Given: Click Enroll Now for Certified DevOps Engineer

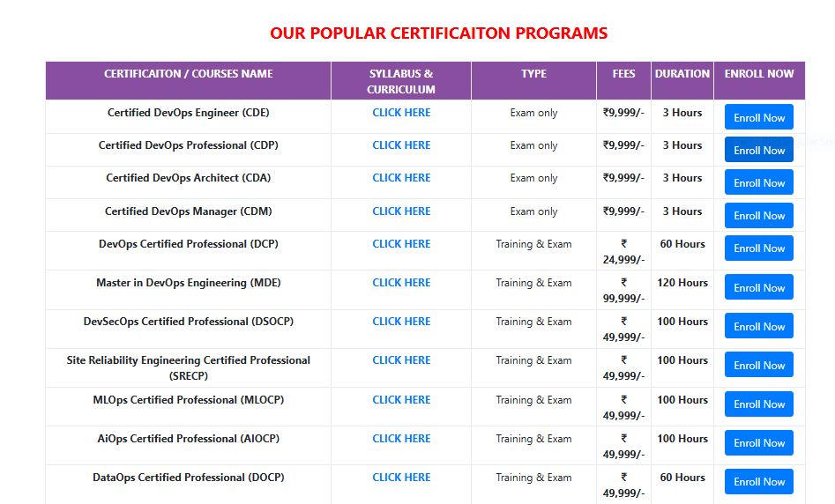Looking at the screenshot, I should [x=758, y=117].
